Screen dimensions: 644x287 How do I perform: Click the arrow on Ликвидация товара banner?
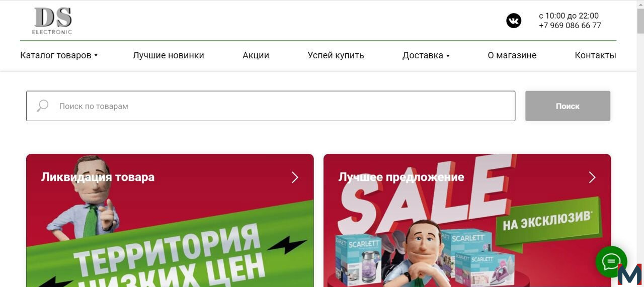(x=295, y=177)
